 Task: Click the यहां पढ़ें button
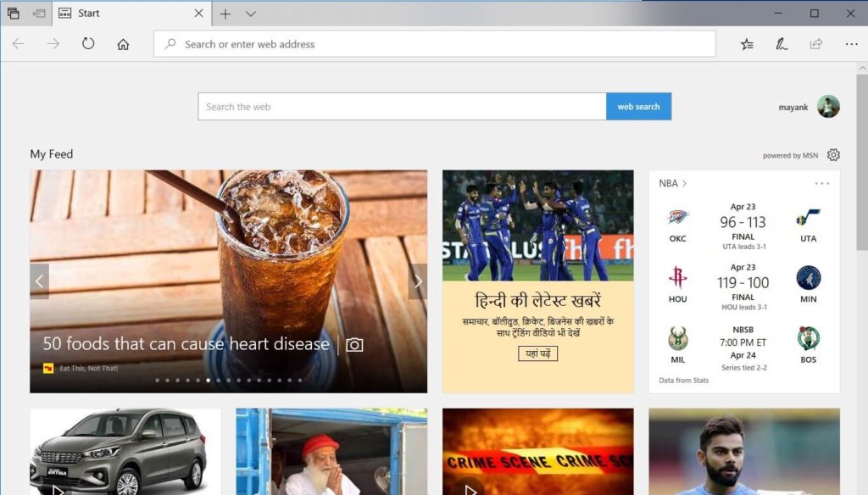pos(537,353)
